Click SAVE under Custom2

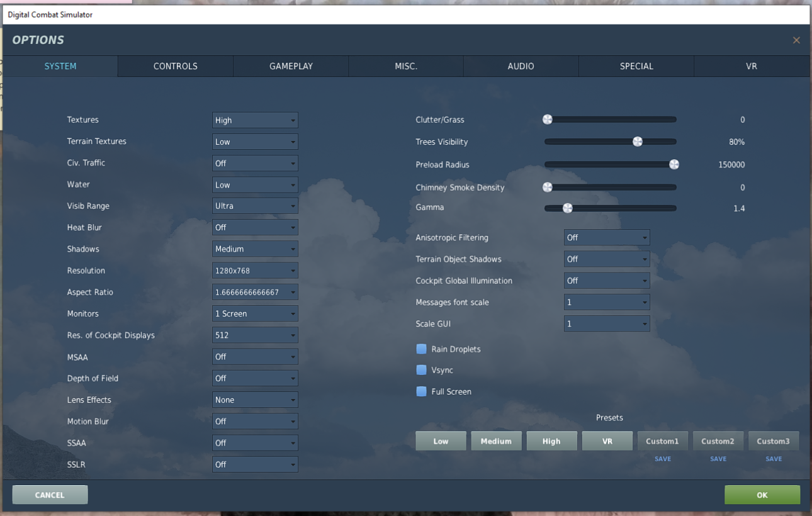718,459
